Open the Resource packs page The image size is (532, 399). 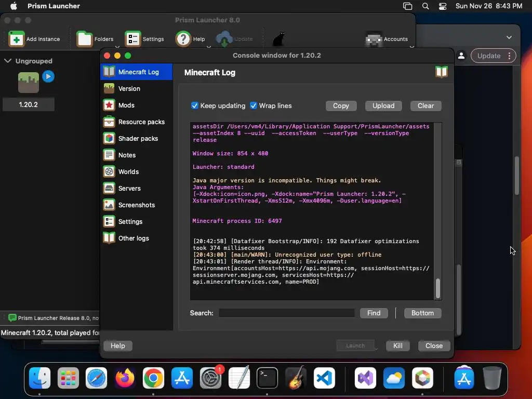pyautogui.click(x=137, y=122)
